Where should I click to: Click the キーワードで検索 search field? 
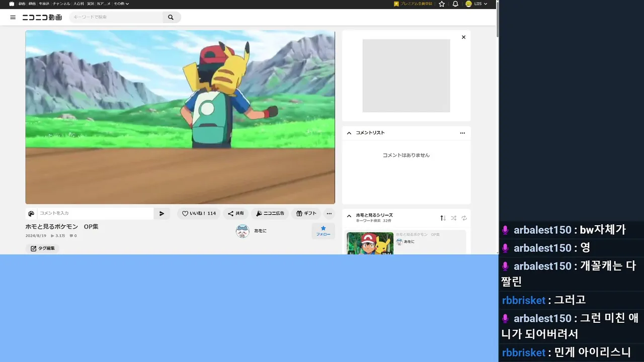pyautogui.click(x=116, y=17)
